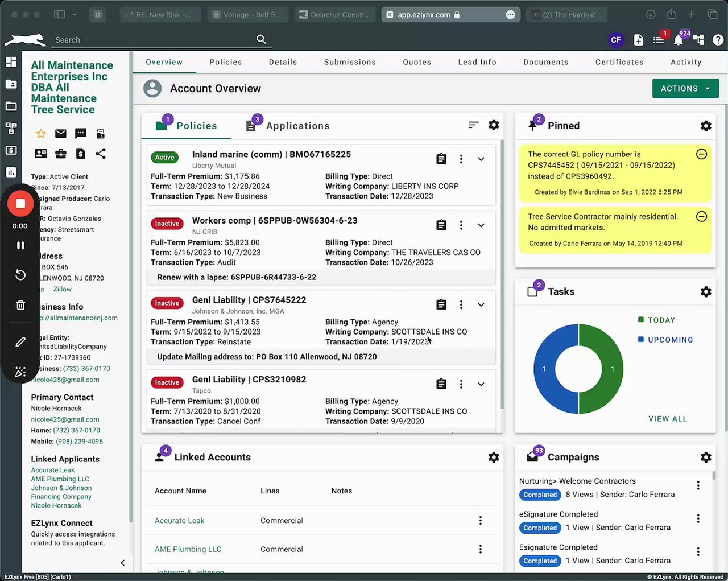This screenshot has height=581, width=728.
Task: Open Financing Company under Linked Applicants
Action: pos(61,497)
